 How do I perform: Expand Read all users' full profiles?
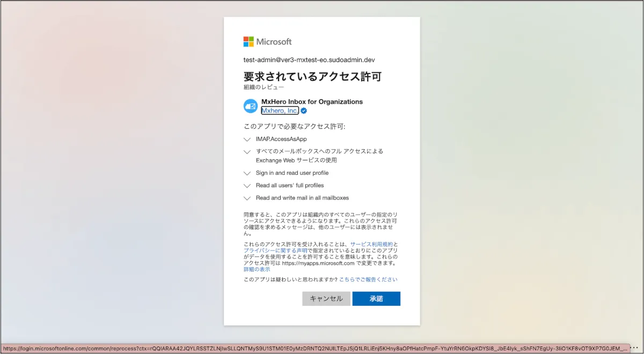pos(247,186)
